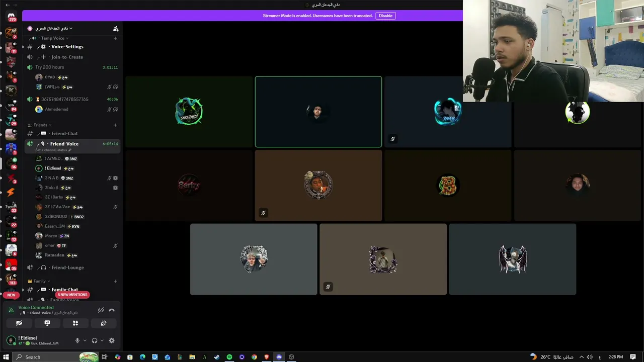This screenshot has width=644, height=362.
Task: Open File Explorer from the taskbar
Action: 192,357
